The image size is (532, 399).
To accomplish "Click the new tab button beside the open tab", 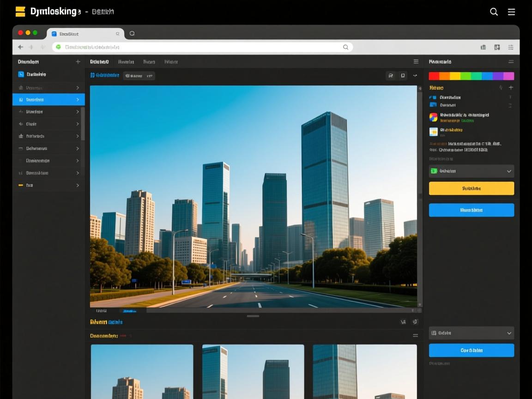I will [132, 33].
